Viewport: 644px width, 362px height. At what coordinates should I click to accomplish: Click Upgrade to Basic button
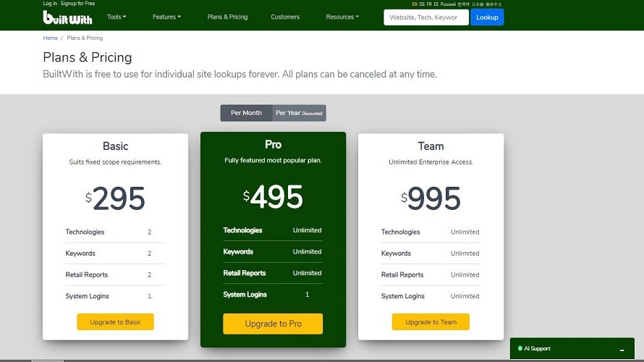115,321
